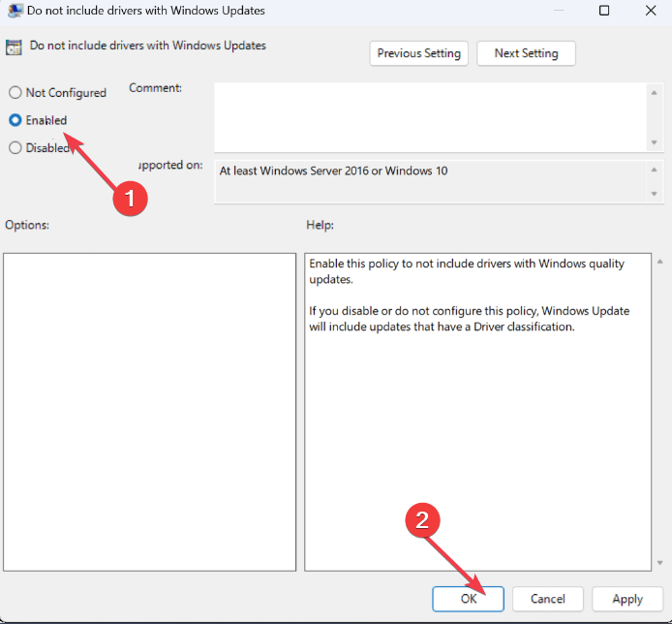Apply the policy changes
Screen dimensions: 672x624
[x=627, y=599]
